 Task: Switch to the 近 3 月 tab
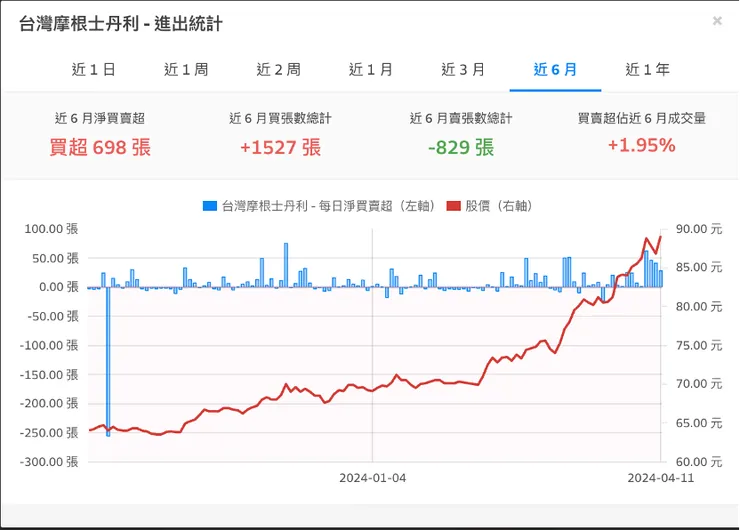(463, 70)
